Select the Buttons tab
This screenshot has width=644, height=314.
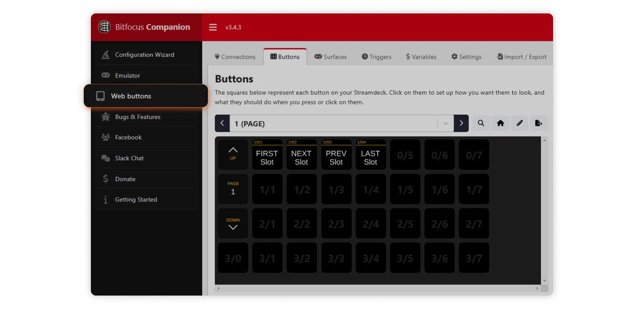pyautogui.click(x=285, y=57)
